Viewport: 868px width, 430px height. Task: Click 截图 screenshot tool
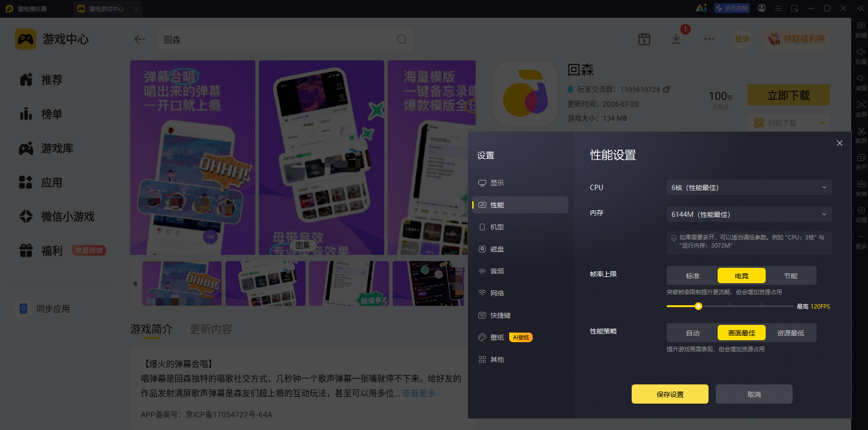coord(861,135)
